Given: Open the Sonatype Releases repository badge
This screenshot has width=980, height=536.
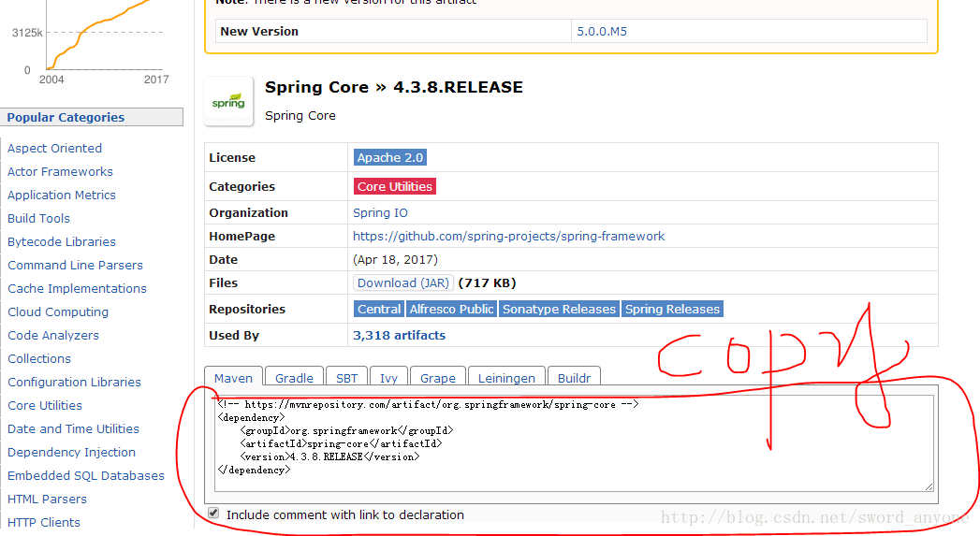Looking at the screenshot, I should (559, 309).
